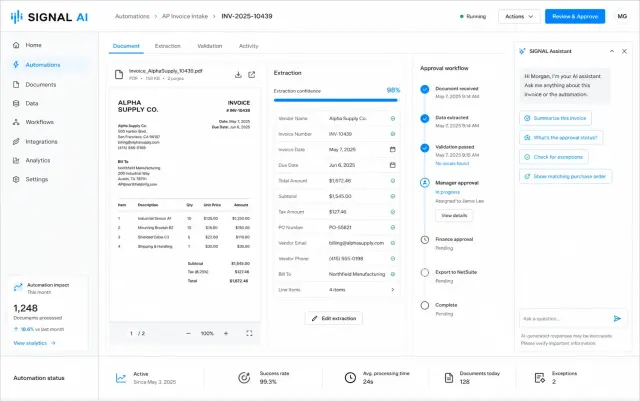640x401 pixels.
Task: Open invoice PDF in new window
Action: click(x=252, y=74)
